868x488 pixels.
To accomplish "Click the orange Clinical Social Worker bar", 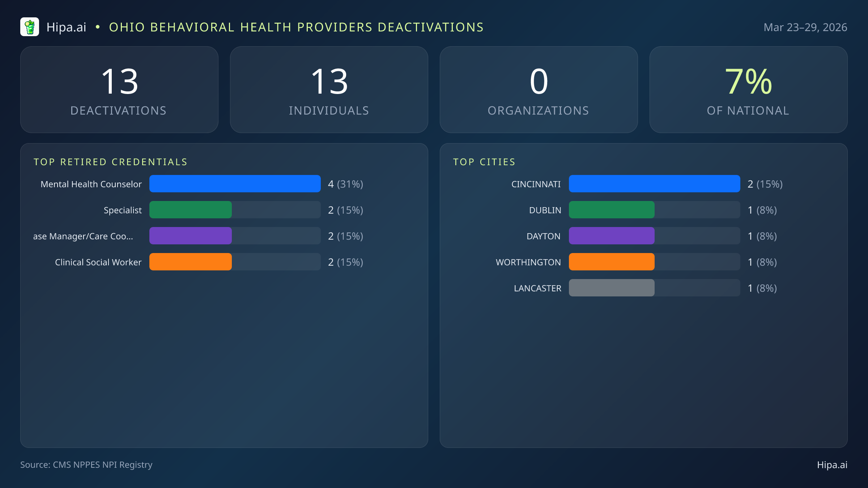I will [x=191, y=262].
